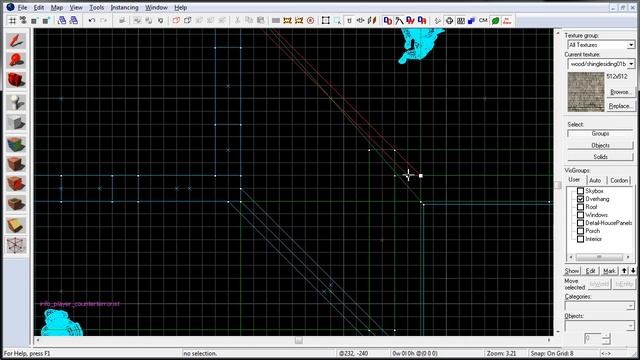Switch to the Auto visgroups tab
Screen dimensions: 640x360
(595, 180)
